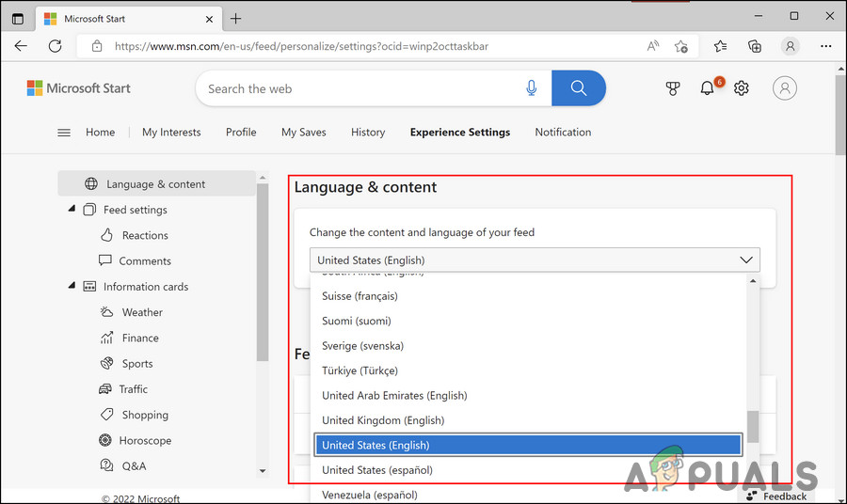Click the address bar URL
This screenshot has height=504, width=847.
pos(301,46)
